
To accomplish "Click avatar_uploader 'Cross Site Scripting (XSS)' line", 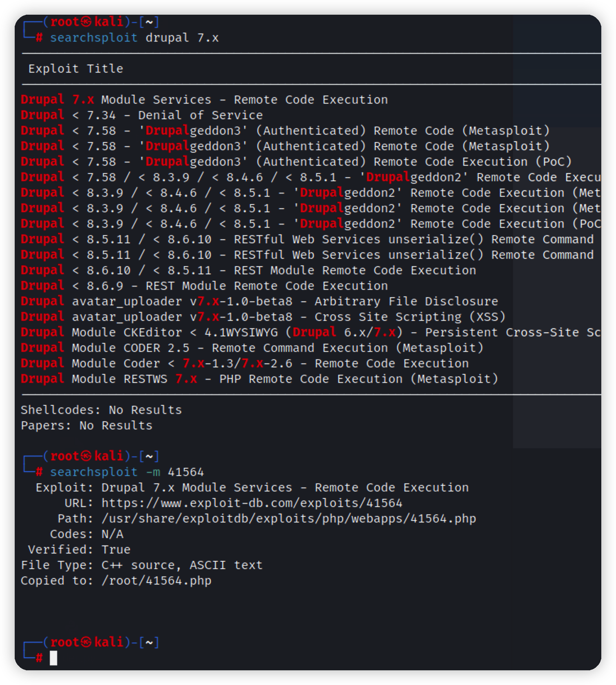I will tap(263, 317).
